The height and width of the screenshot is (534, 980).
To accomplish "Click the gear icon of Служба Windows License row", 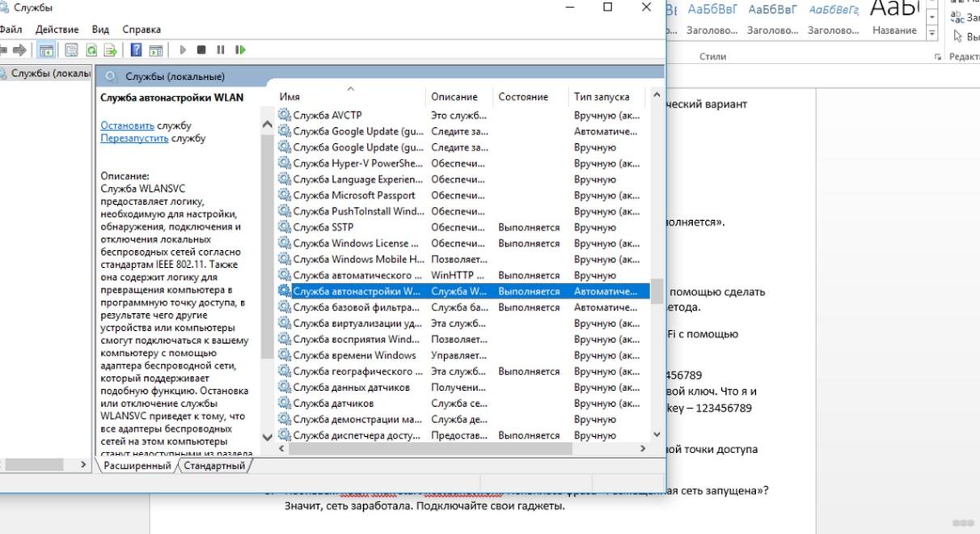I will click(x=284, y=244).
